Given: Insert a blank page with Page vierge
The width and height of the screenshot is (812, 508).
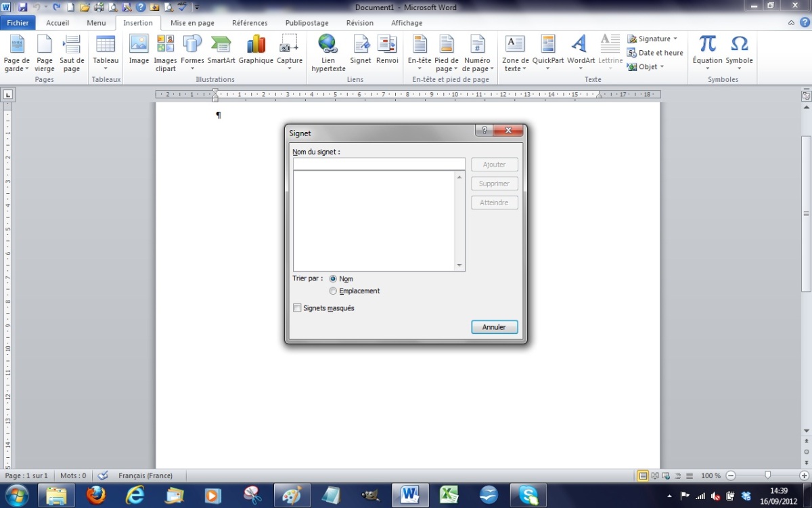Looking at the screenshot, I should (x=45, y=54).
